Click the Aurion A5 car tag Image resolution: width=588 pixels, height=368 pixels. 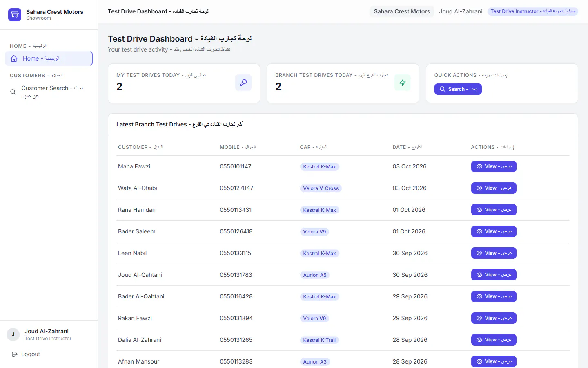(x=314, y=275)
